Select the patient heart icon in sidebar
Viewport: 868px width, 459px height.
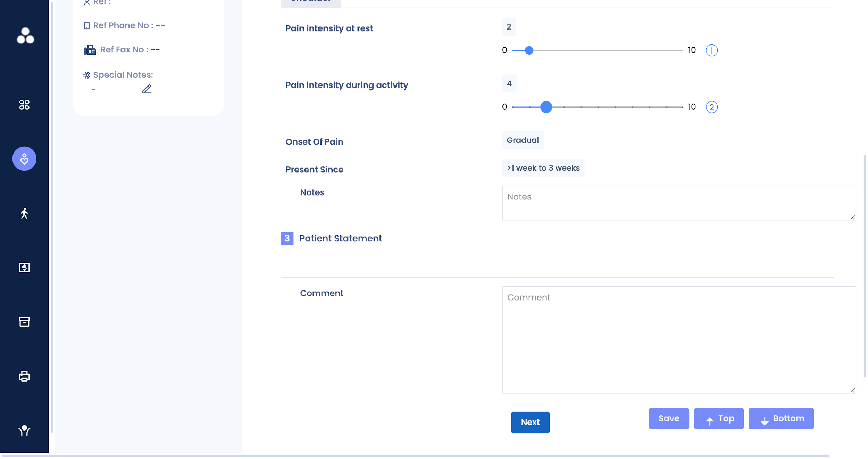click(24, 159)
